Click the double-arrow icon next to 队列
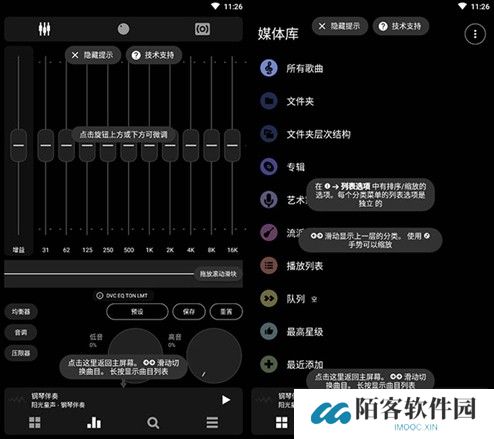The width and height of the screenshot is (494, 439). 269,298
